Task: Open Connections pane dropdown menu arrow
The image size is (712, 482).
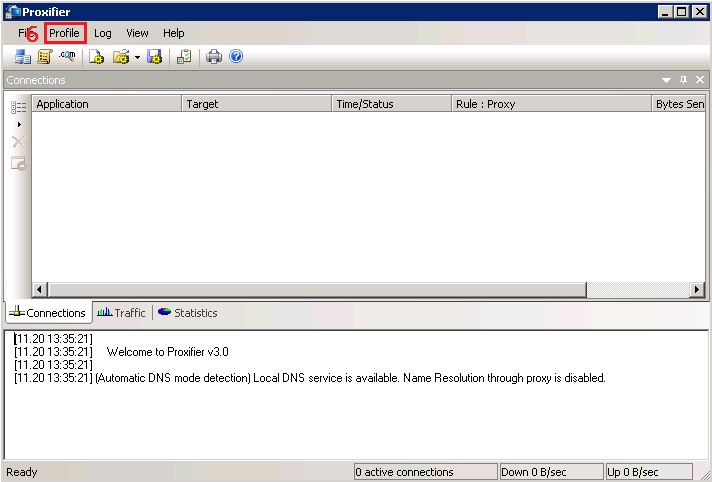Action: click(x=666, y=80)
